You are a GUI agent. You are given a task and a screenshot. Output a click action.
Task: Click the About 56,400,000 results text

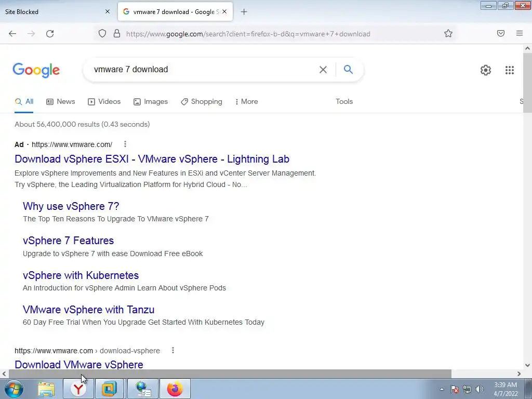tap(82, 124)
